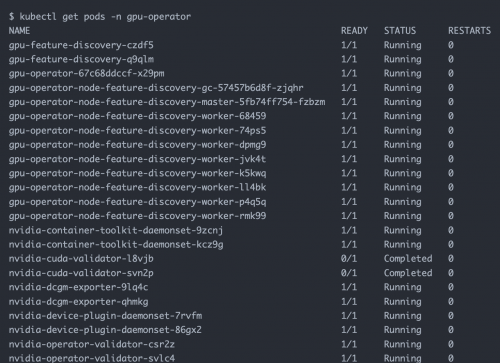Click the nvidia-dcgm-exporter-9lq4c pod name

tap(78, 287)
